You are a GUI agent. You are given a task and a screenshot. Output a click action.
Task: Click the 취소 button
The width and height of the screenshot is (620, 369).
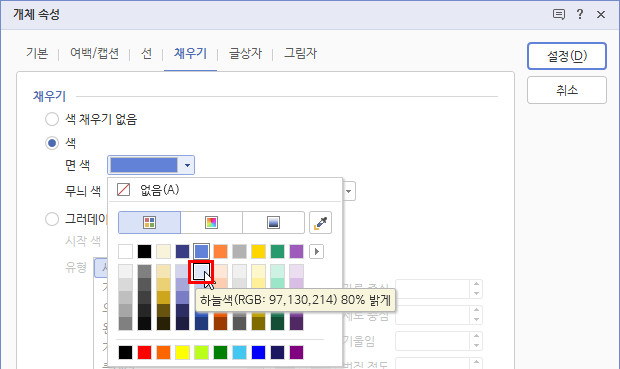567,90
